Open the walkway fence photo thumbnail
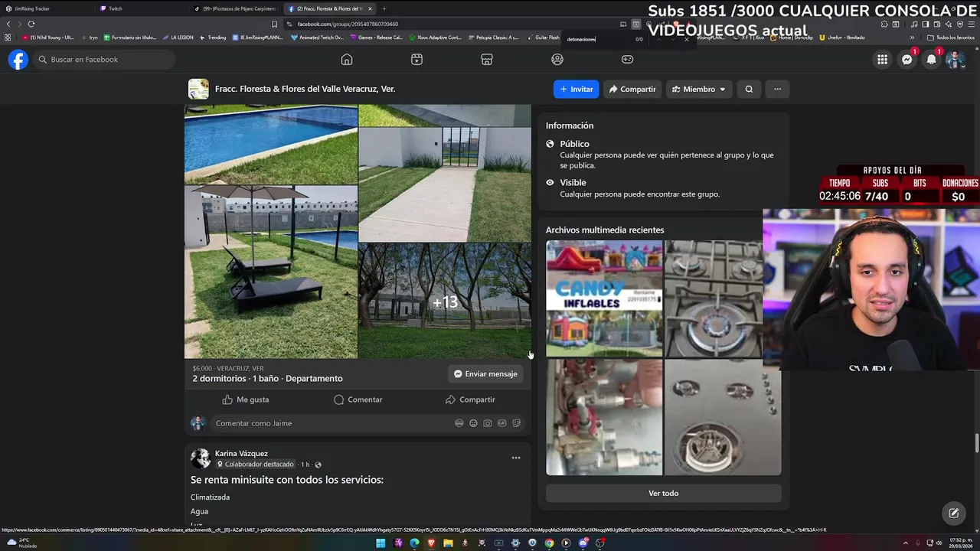The height and width of the screenshot is (551, 980). coord(445,185)
